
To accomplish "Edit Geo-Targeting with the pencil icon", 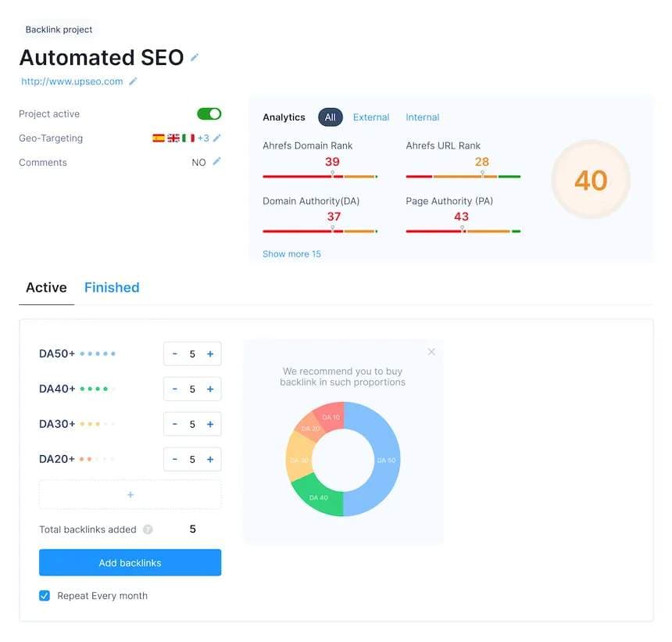I will click(217, 138).
